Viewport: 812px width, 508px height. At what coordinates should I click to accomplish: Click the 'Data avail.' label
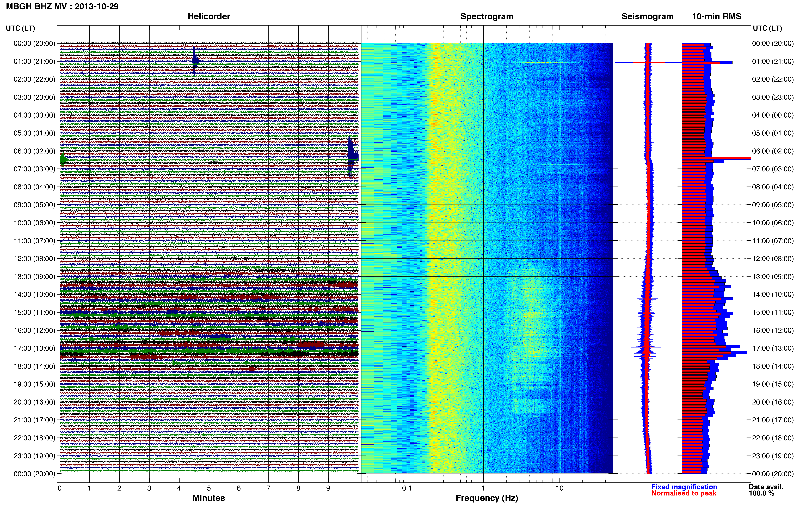(x=766, y=487)
